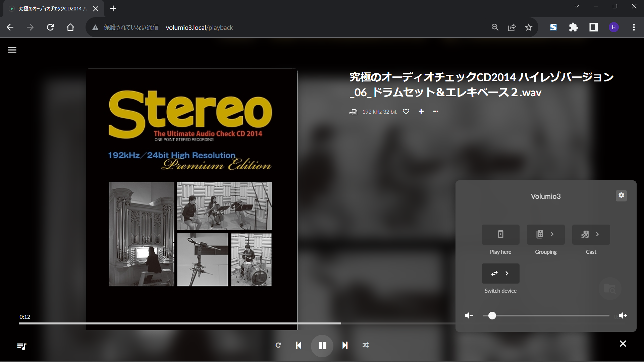
Task: Skip to previous track
Action: click(x=299, y=345)
